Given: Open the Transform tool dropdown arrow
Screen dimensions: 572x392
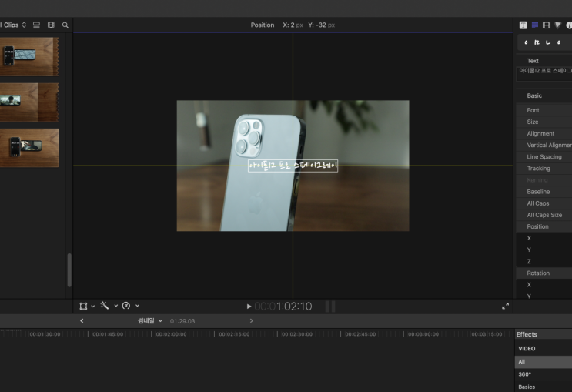Looking at the screenshot, I should pyautogui.click(x=92, y=307).
